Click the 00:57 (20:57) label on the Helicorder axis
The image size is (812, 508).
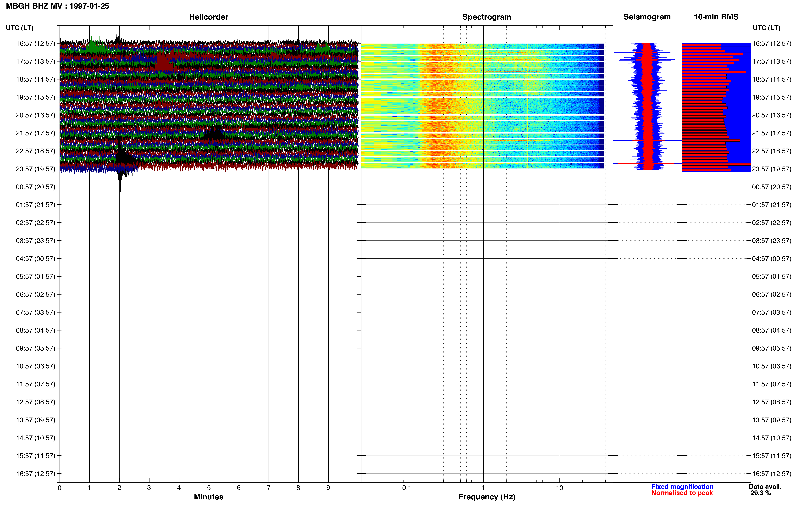36,187
